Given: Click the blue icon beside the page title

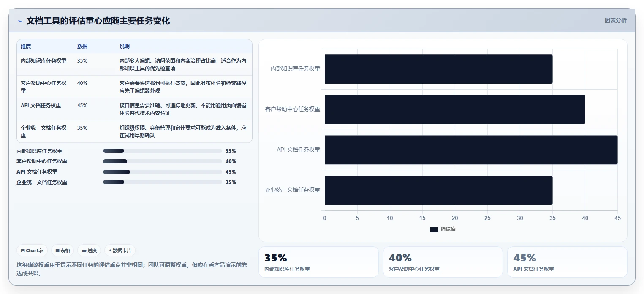Looking at the screenshot, I should coord(20,21).
